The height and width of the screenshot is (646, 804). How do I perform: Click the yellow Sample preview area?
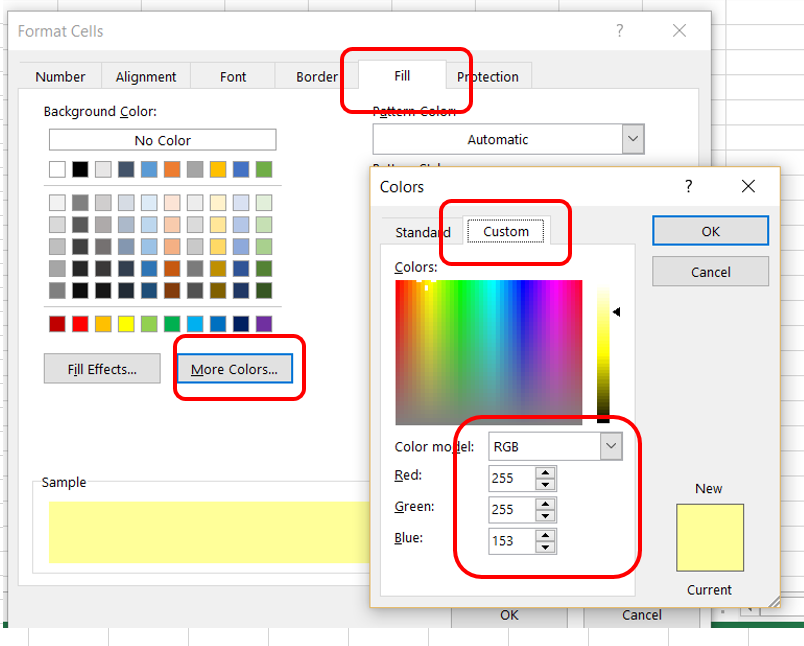(209, 532)
